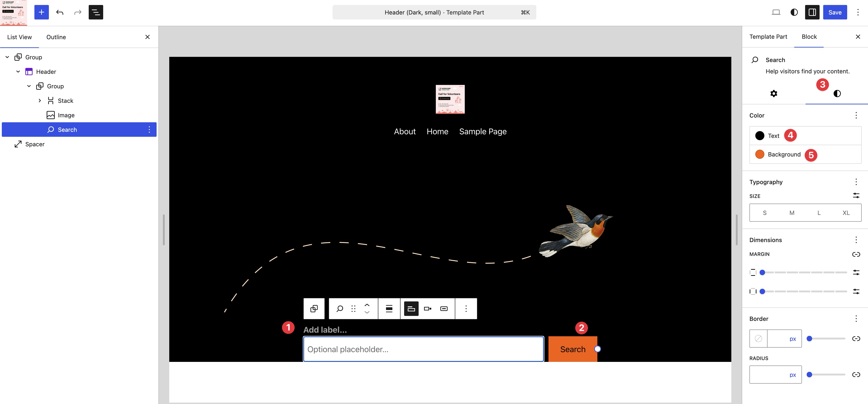Toggle the document overview list view
The width and height of the screenshot is (868, 404).
point(96,12)
